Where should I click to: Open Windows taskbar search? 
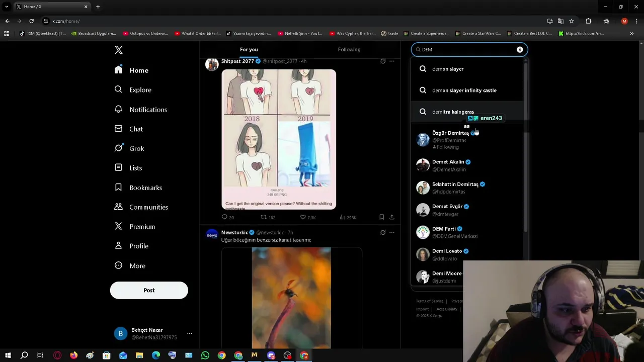pos(24,355)
